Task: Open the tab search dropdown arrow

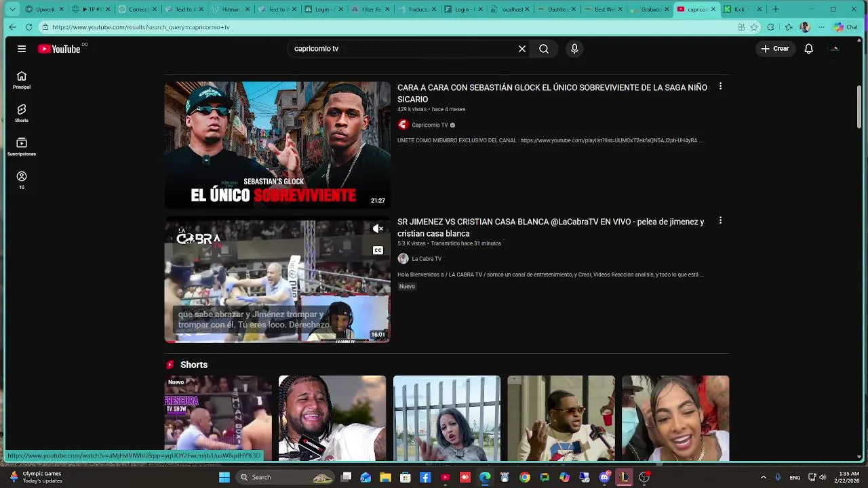Action: click(12, 9)
